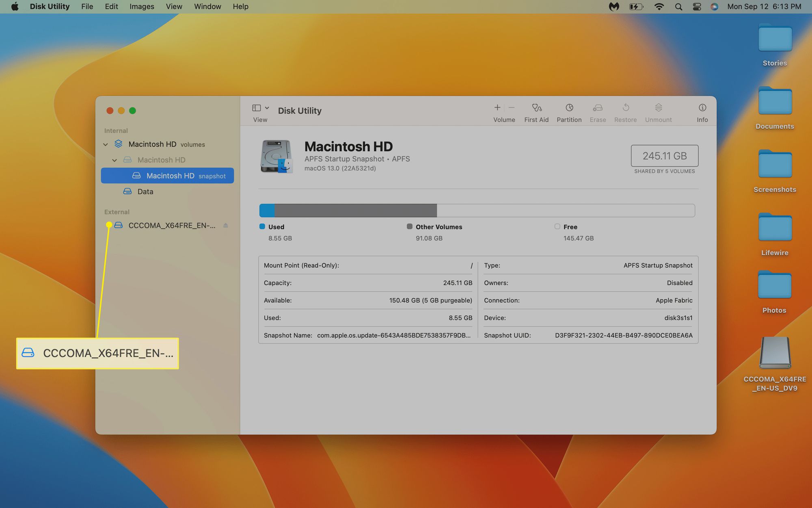Click the disk3s1s1 device value
The width and height of the screenshot is (812, 508).
[x=678, y=318]
